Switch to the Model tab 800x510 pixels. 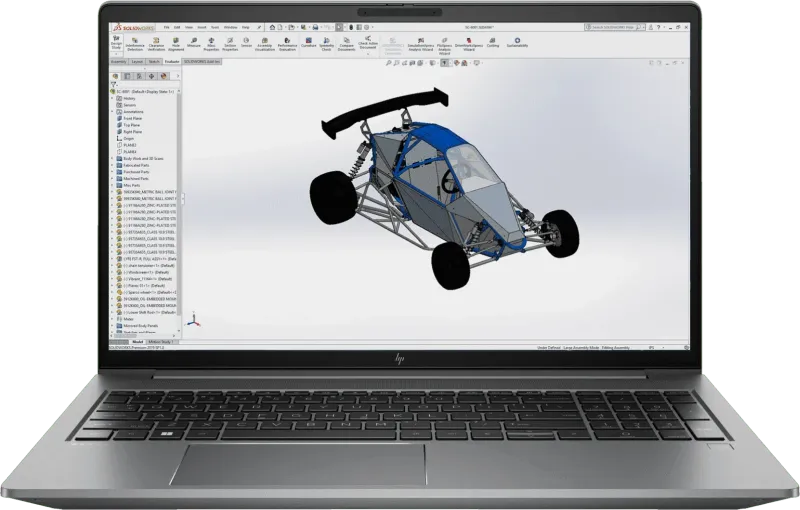click(137, 342)
